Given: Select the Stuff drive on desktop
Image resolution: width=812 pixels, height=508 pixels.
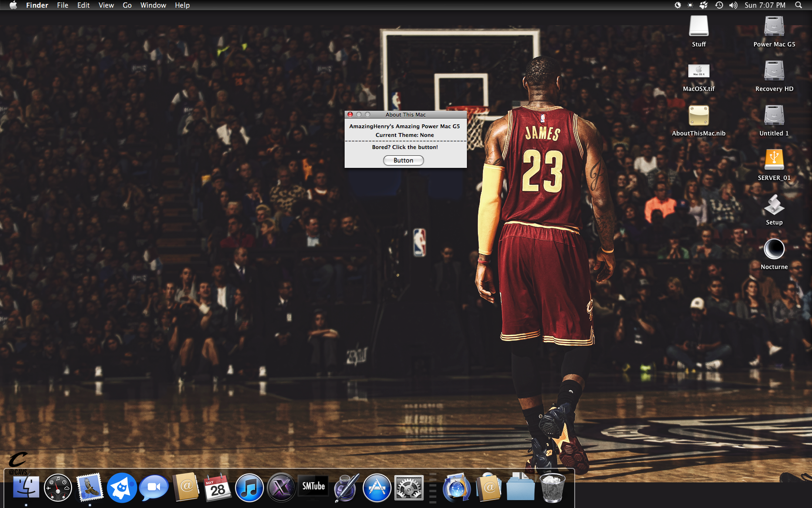Looking at the screenshot, I should tap(699, 26).
